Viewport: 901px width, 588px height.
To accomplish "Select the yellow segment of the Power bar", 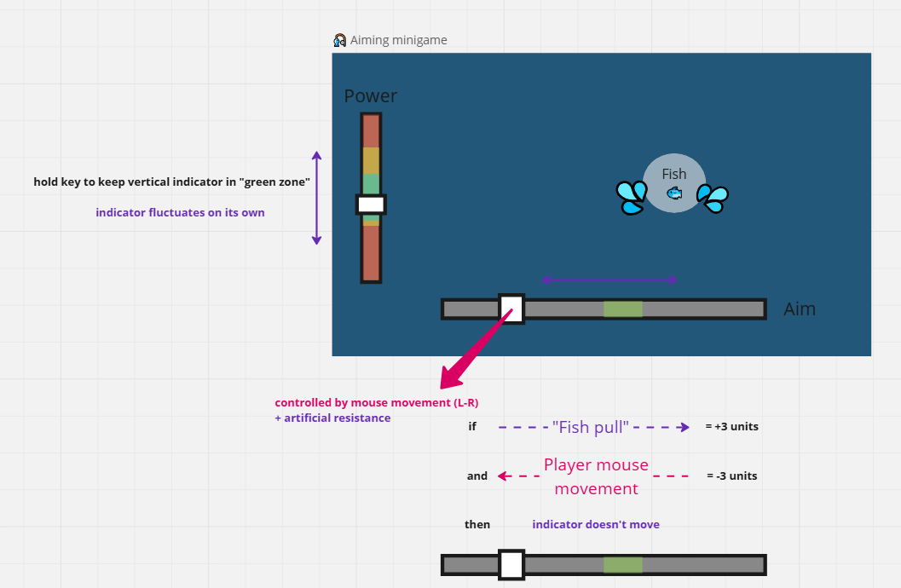I will 371,161.
